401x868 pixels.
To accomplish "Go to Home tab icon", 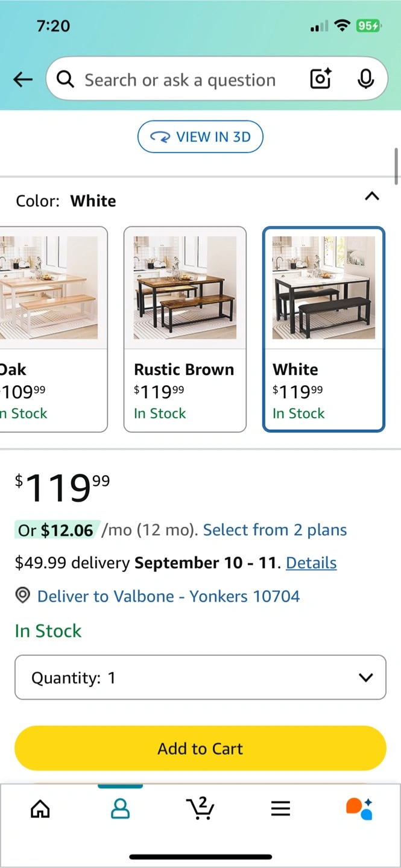I will (x=40, y=808).
